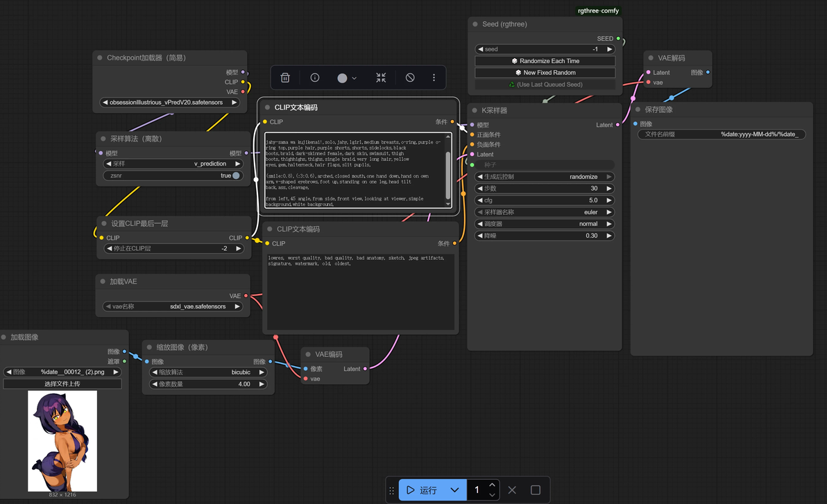Click the run-bar drag handle dots
The height and width of the screenshot is (504, 827).
391,490
